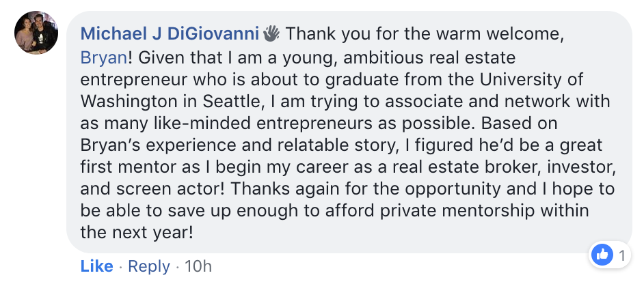Click "University of" in the comment text
This screenshot has width=644, height=284.
click(x=531, y=80)
